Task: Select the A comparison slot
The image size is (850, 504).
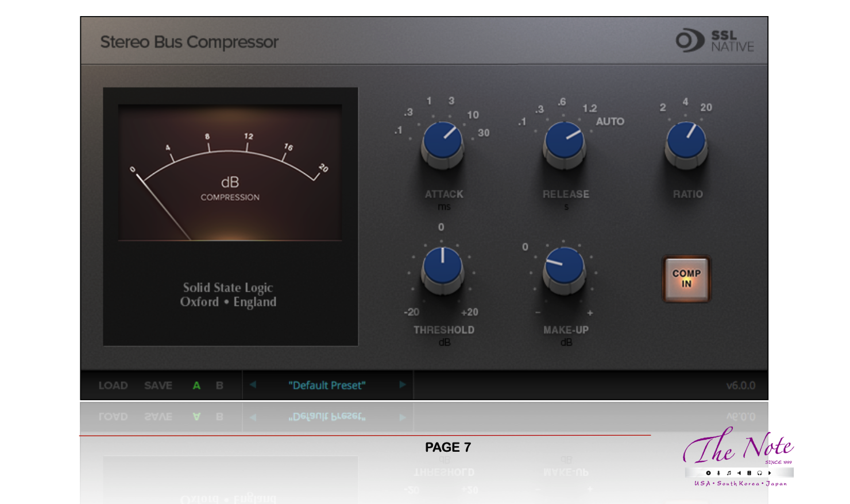Action: click(x=196, y=385)
